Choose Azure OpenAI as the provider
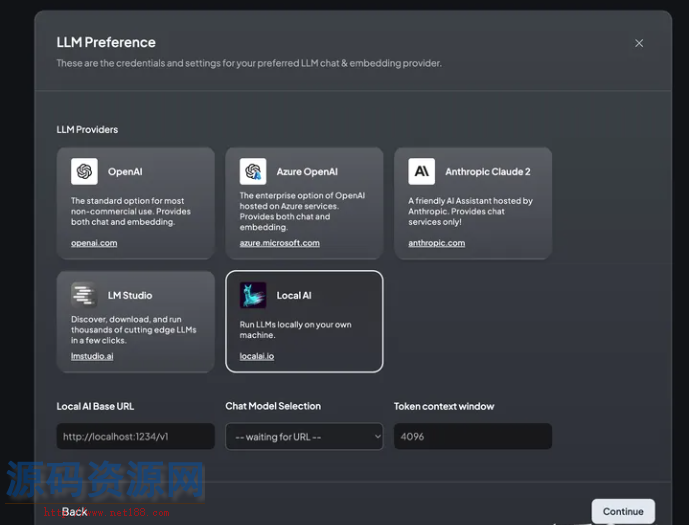The image size is (689, 525). coord(304,203)
